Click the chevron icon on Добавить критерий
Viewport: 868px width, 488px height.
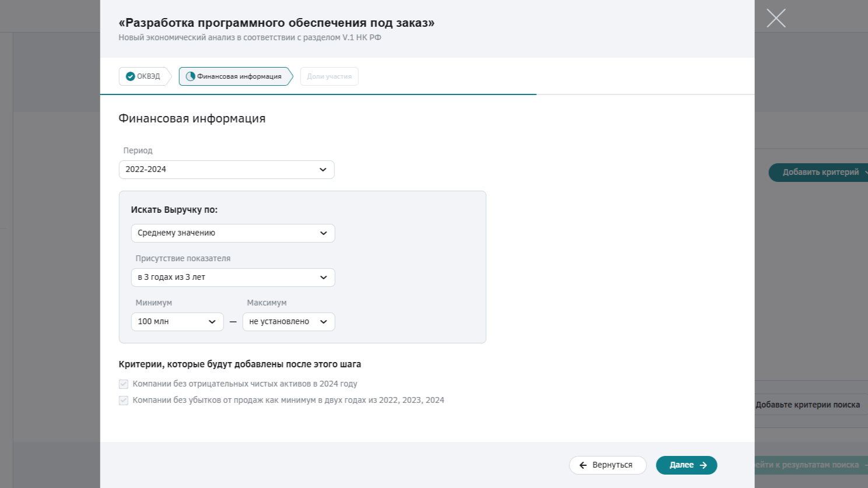coord(867,172)
